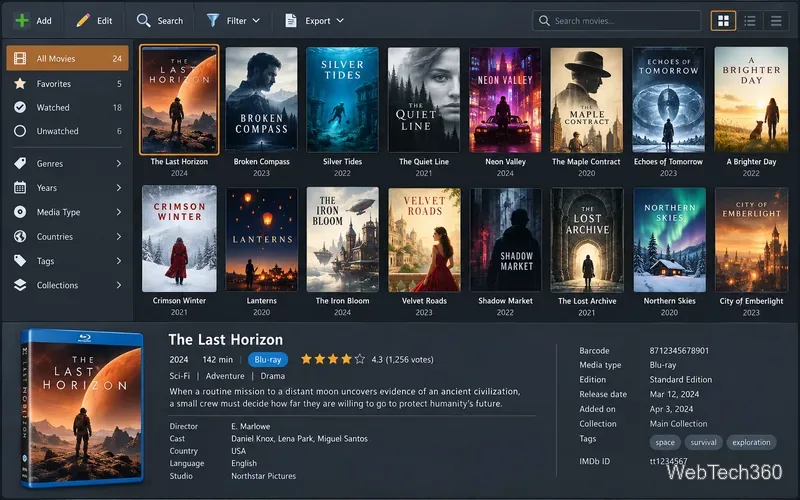Open the Export dropdown arrow
The width and height of the screenshot is (800, 500).
click(x=340, y=21)
